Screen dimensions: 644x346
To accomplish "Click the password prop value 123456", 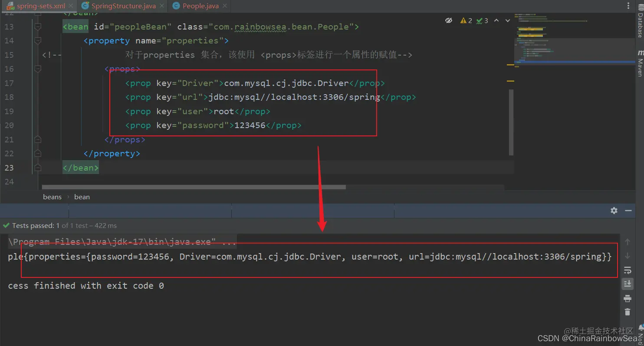I will (x=250, y=125).
